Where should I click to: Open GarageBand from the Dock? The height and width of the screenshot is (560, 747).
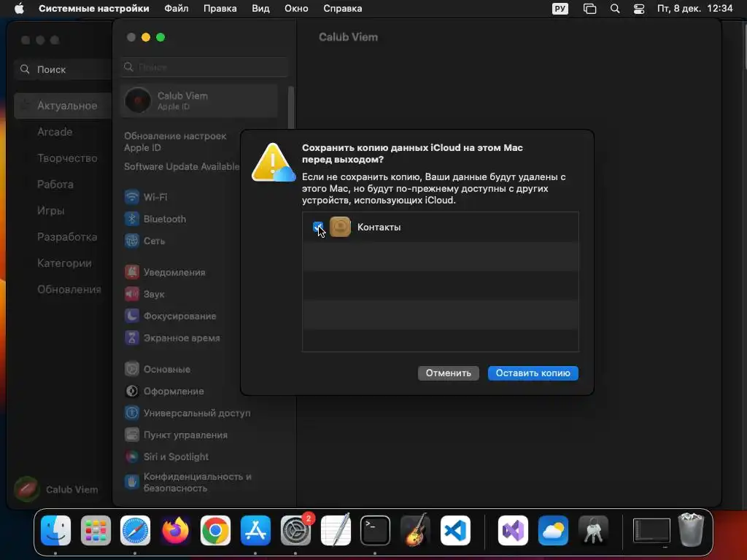click(415, 530)
